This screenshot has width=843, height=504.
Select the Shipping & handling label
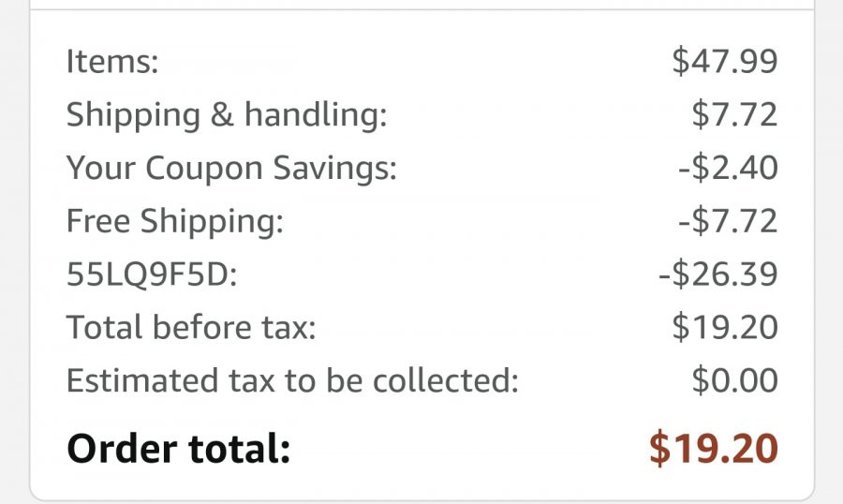tap(227, 115)
